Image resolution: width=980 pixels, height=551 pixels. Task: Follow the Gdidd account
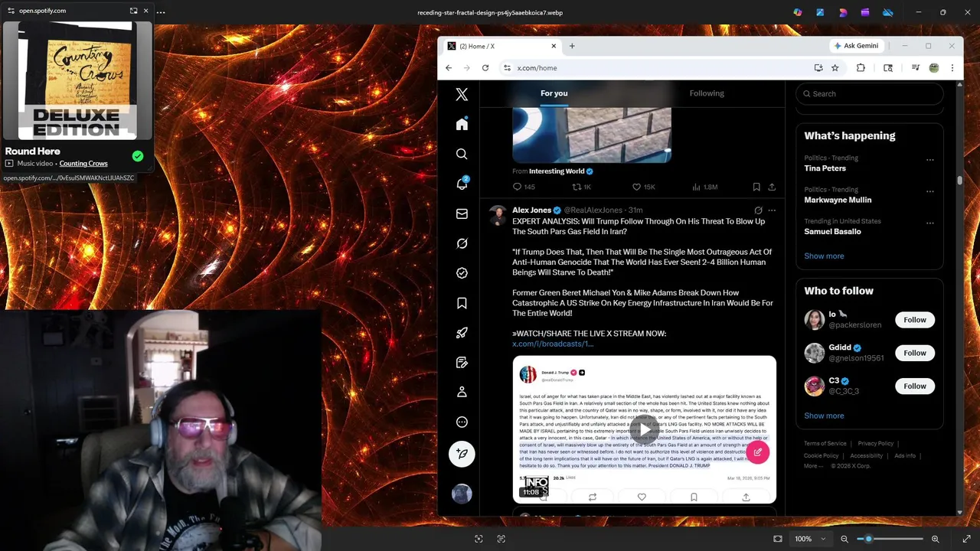click(x=914, y=353)
